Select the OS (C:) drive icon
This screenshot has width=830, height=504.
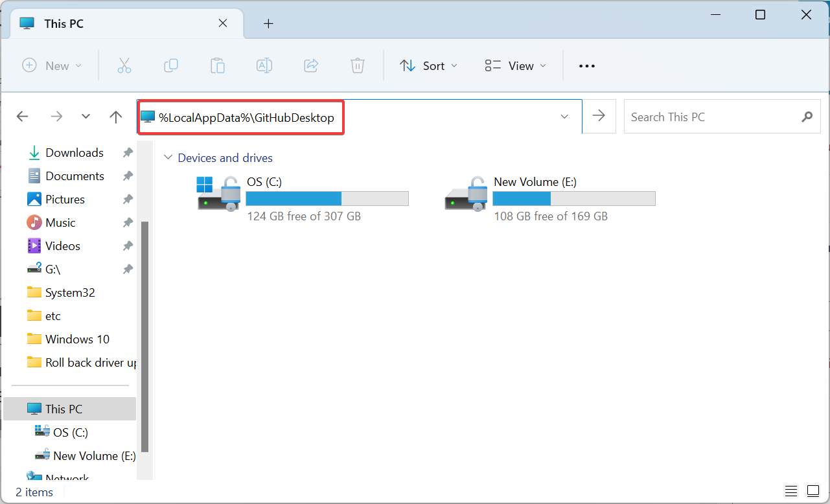pos(218,193)
